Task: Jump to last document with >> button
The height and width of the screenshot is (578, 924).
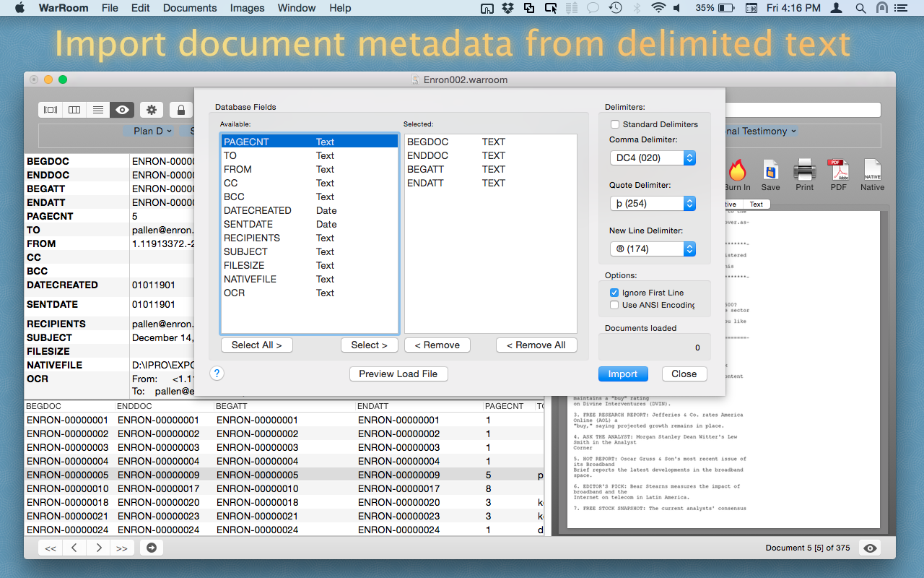Action: (x=122, y=548)
